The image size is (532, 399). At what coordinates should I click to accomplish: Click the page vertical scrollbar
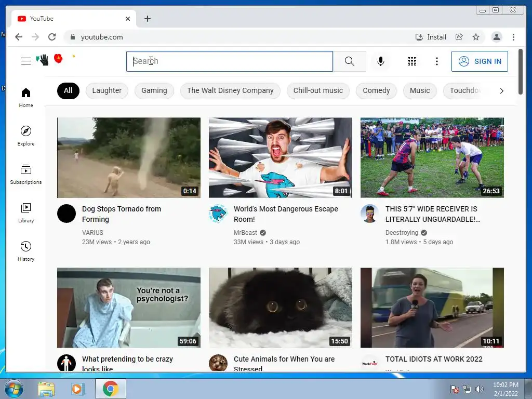pos(521,72)
